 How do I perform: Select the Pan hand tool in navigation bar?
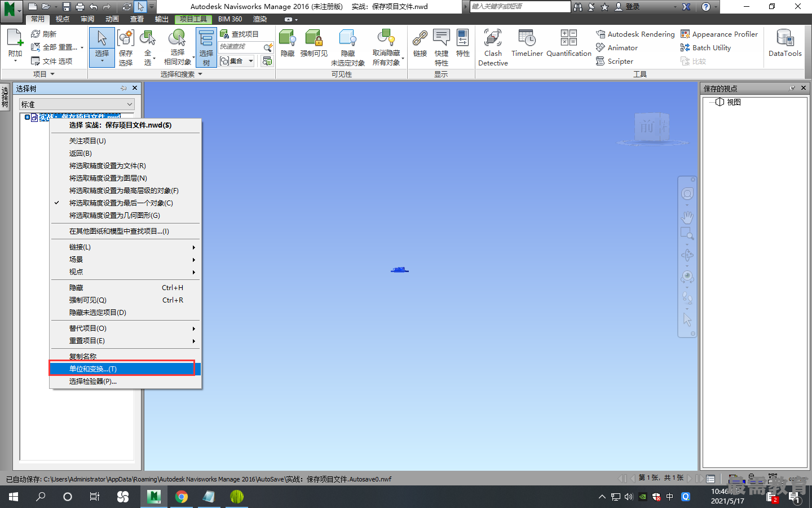point(687,217)
